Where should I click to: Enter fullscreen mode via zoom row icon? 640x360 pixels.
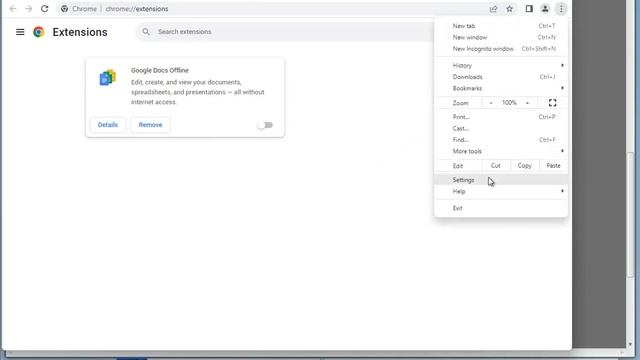[552, 103]
